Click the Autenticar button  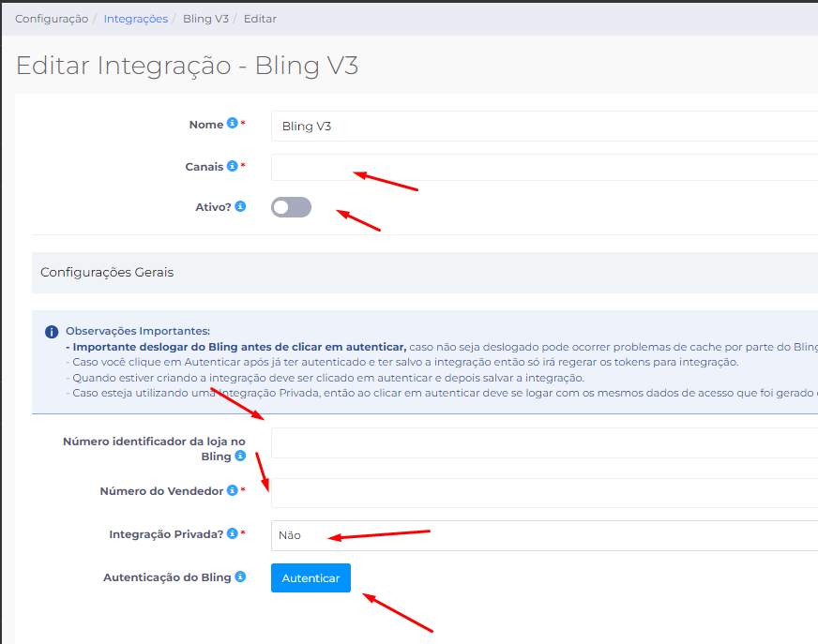[x=311, y=577]
